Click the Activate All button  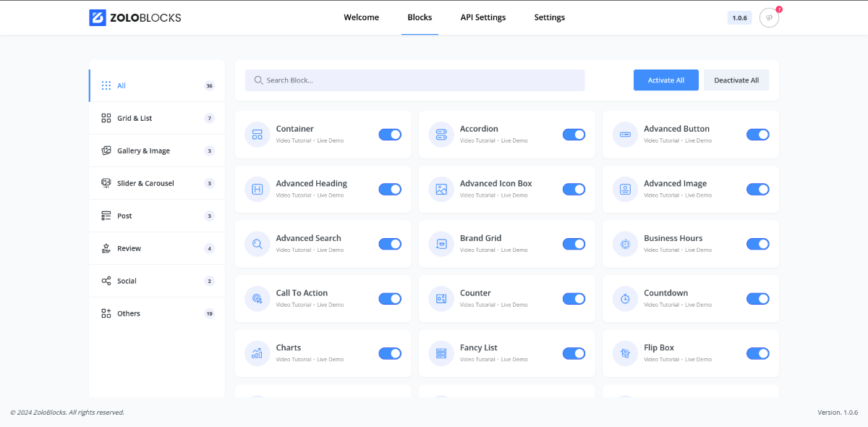click(x=666, y=80)
